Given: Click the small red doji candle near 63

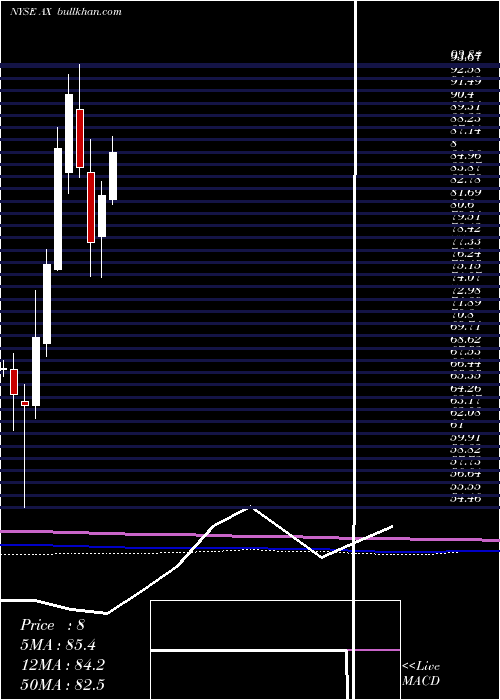Looking at the screenshot, I should click(x=25, y=403).
